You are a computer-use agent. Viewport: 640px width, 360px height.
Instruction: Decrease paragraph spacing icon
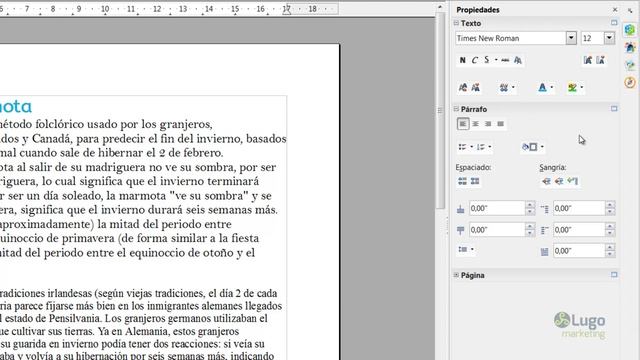(x=475, y=181)
